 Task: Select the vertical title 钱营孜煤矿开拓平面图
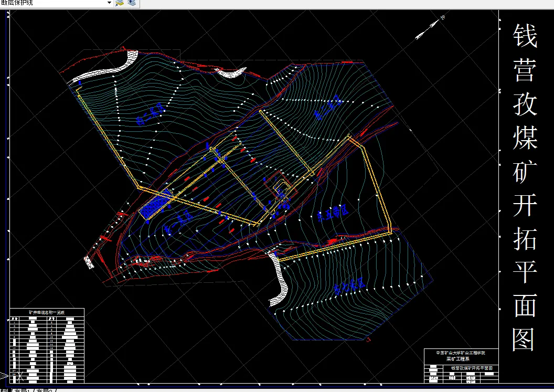tap(525, 187)
